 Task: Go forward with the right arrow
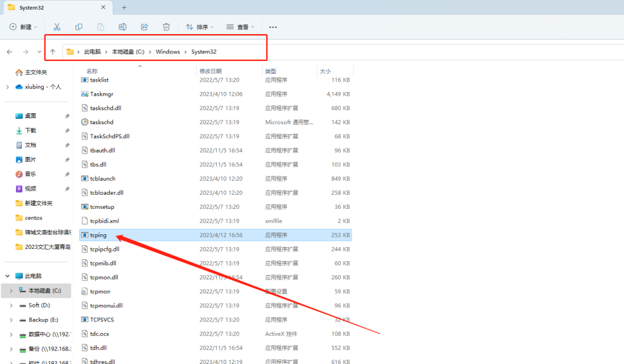(26, 52)
